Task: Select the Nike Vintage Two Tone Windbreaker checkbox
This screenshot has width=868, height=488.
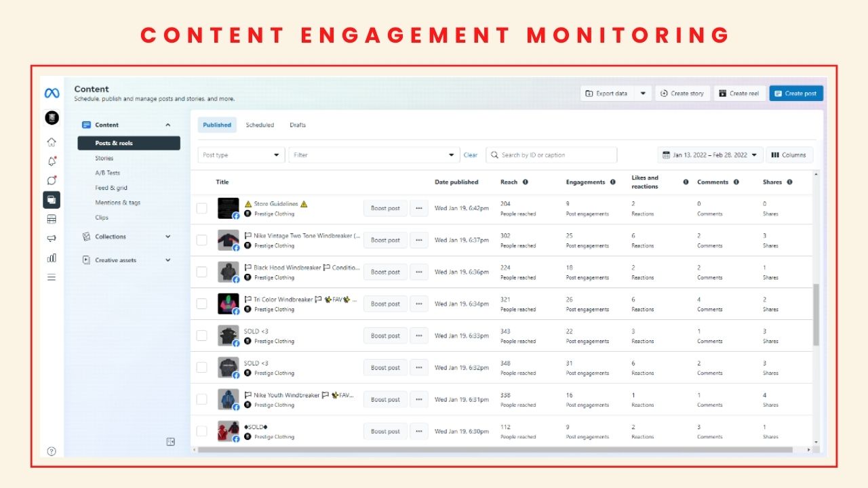Action: pyautogui.click(x=201, y=240)
